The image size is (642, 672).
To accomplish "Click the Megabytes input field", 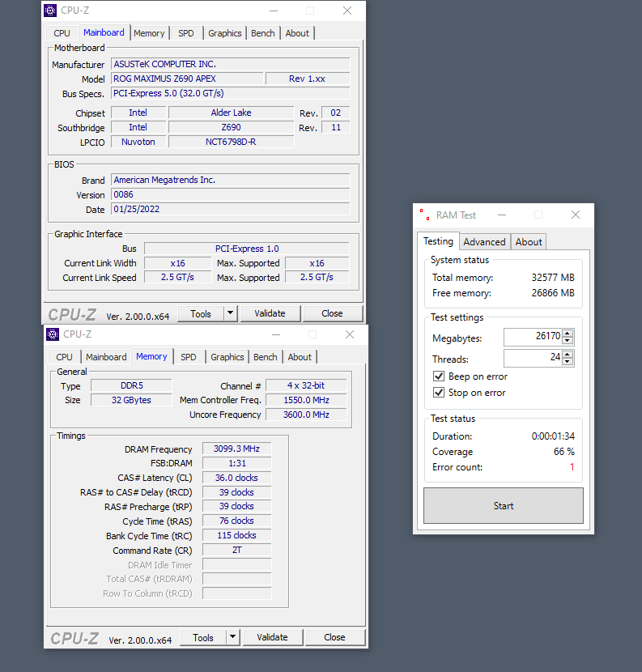I will [534, 337].
